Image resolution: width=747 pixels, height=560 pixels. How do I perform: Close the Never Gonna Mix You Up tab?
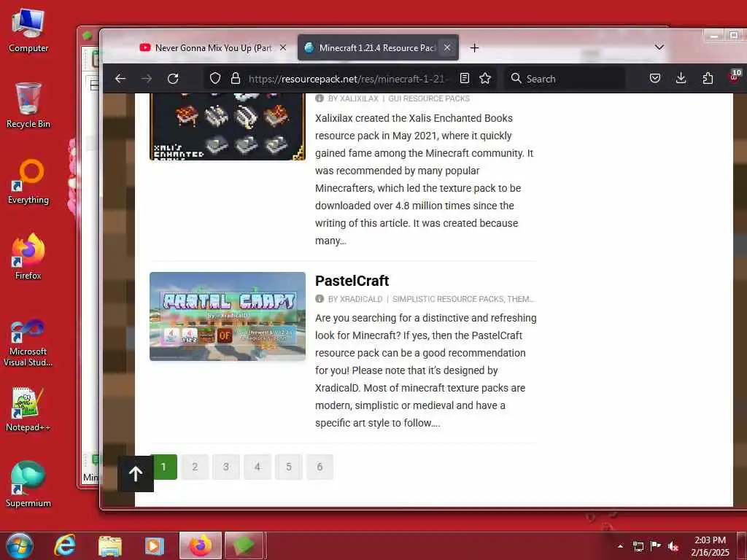click(x=283, y=47)
